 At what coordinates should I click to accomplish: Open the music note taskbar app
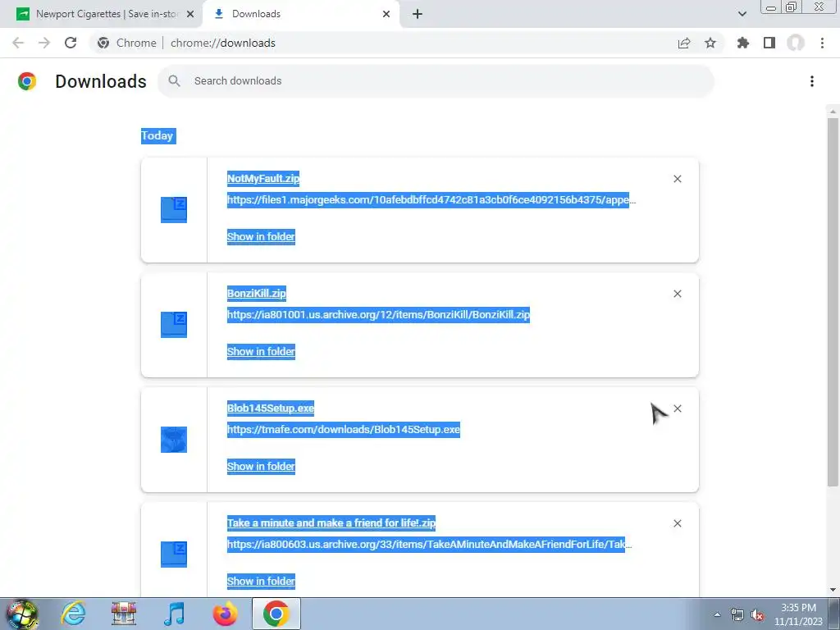(x=174, y=614)
